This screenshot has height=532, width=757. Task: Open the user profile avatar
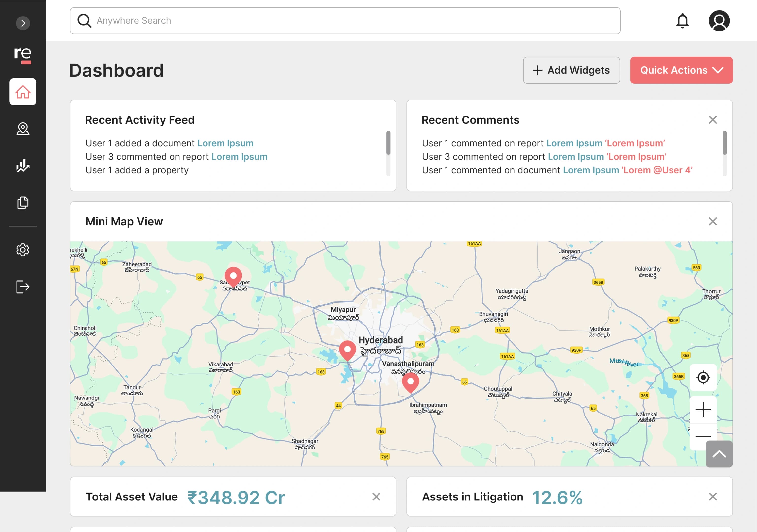[719, 21]
